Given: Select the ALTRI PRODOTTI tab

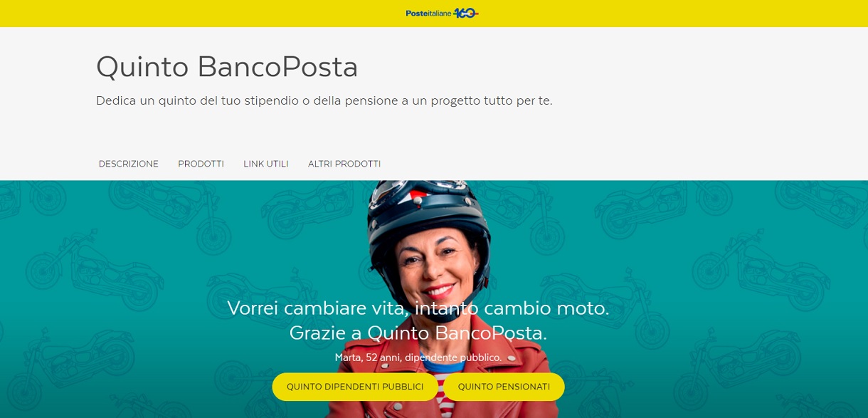Looking at the screenshot, I should (x=344, y=164).
